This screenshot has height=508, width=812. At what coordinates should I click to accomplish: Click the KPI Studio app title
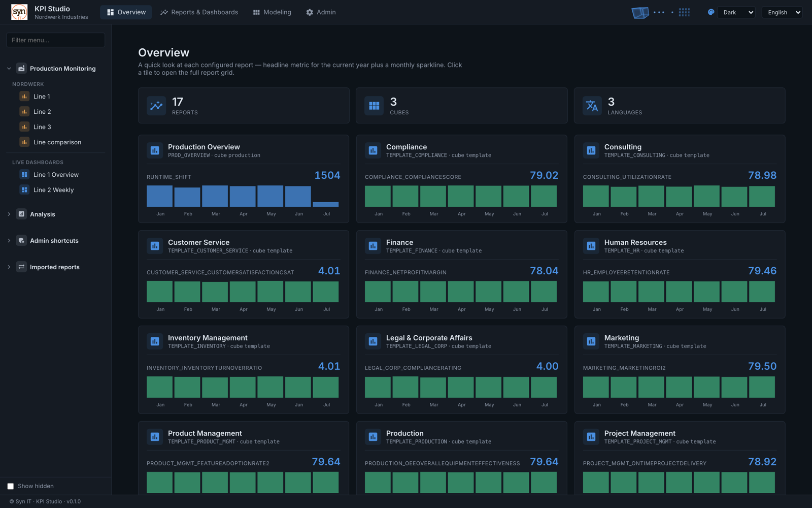coord(52,9)
